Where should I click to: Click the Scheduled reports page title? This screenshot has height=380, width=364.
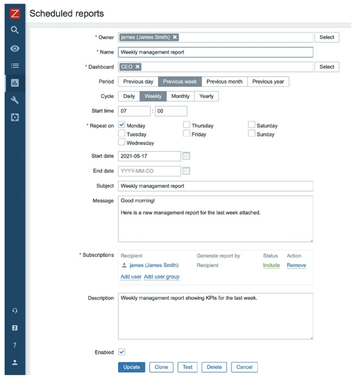[x=67, y=14]
